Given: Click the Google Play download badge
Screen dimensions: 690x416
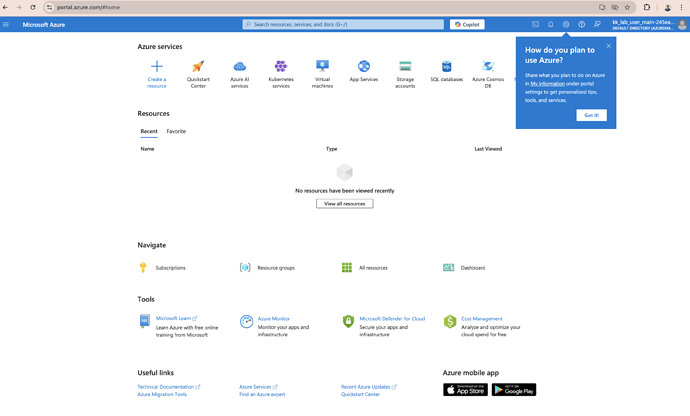Looking at the screenshot, I should (514, 390).
